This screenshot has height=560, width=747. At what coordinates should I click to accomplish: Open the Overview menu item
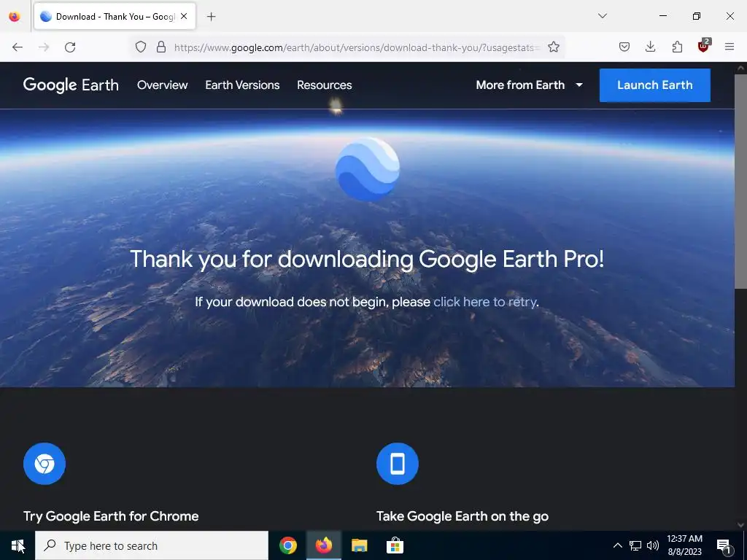click(163, 85)
